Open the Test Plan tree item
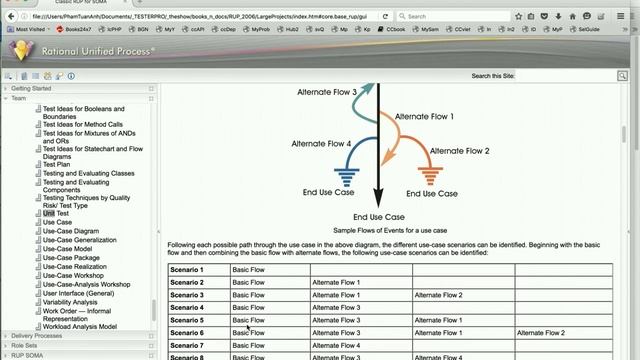Viewport: 640px width, 360px height. tap(56, 164)
